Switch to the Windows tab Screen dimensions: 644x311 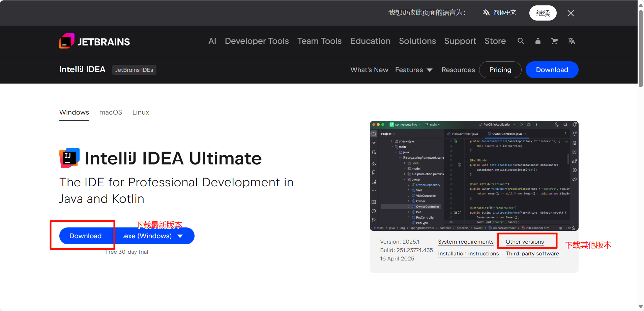tap(74, 112)
